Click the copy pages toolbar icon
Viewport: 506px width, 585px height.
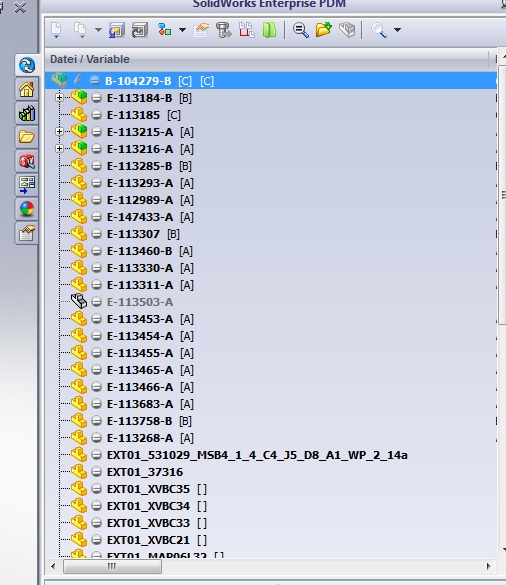(x=80, y=30)
